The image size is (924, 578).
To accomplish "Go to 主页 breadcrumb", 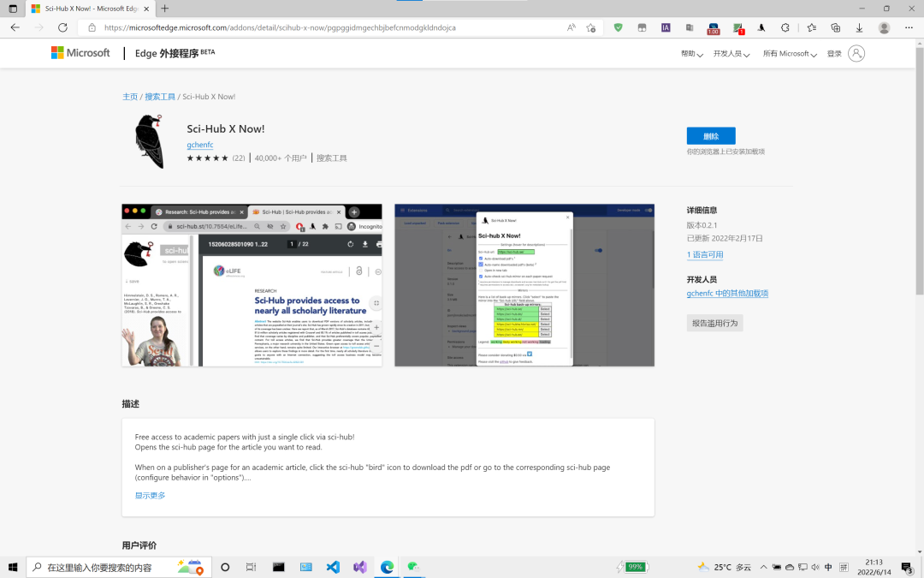I will (x=130, y=97).
